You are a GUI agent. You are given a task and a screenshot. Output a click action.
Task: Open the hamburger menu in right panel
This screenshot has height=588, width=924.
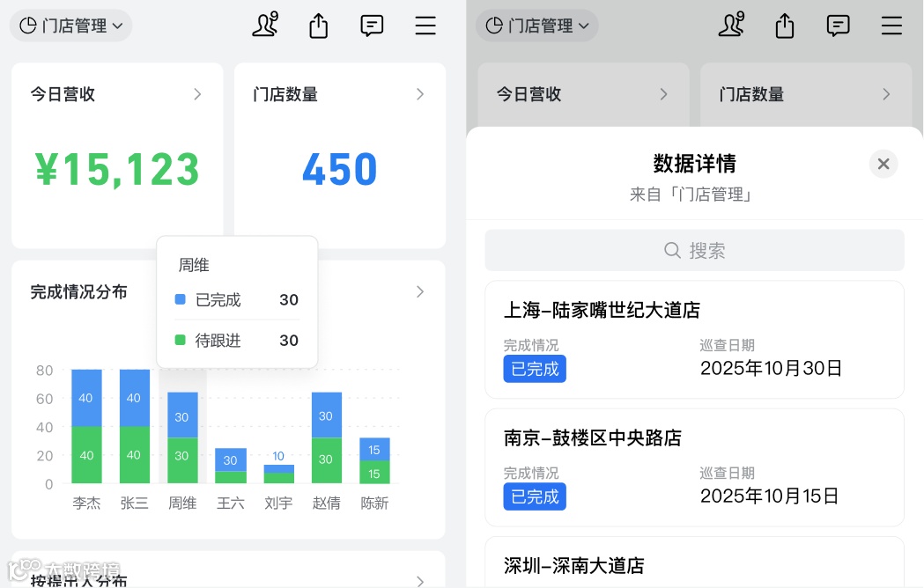coord(891,26)
